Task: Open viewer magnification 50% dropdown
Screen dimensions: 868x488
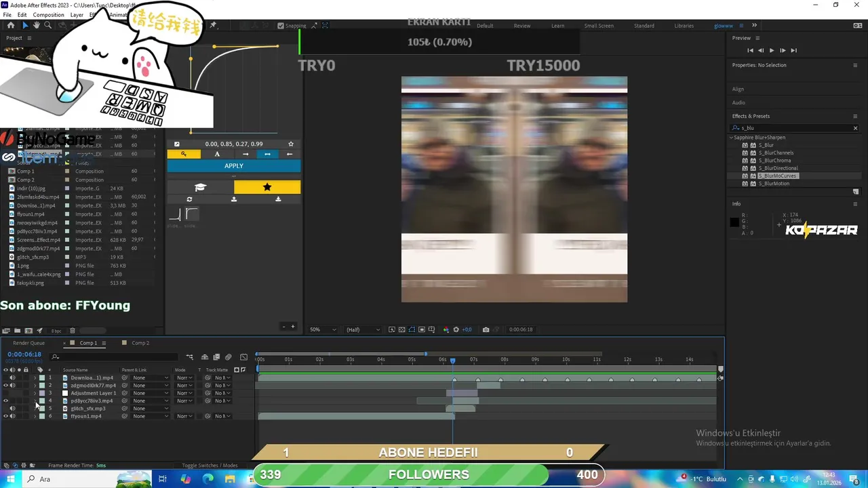Action: [323, 329]
